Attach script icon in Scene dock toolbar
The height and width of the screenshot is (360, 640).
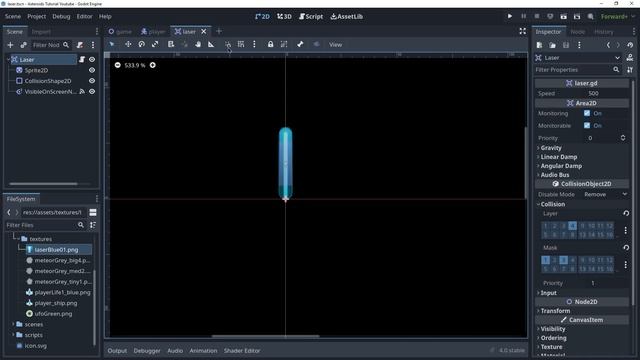tap(80, 45)
